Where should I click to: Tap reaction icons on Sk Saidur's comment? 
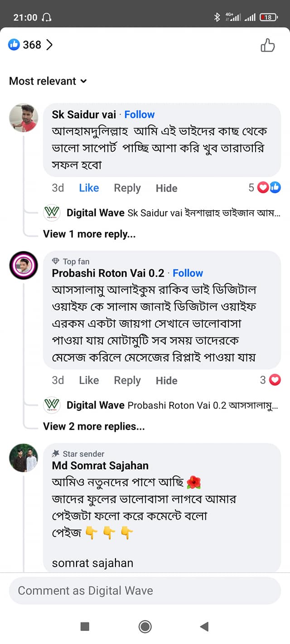(269, 187)
